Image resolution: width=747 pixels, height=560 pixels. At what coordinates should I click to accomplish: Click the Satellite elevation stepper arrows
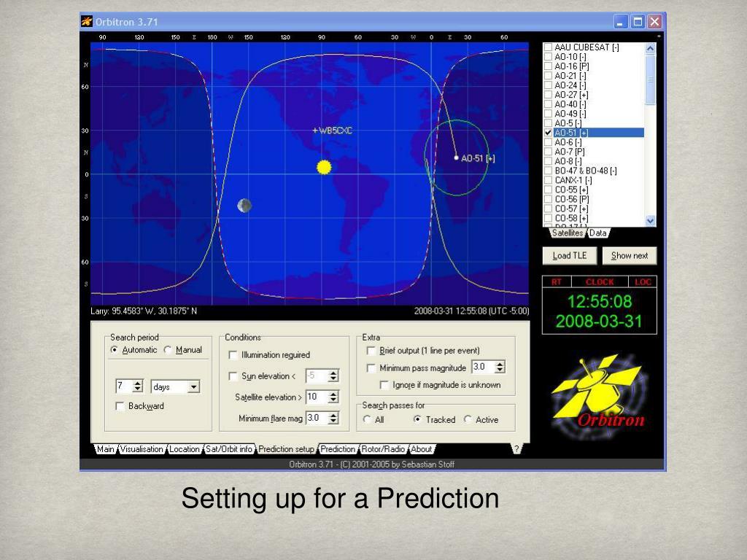click(333, 397)
